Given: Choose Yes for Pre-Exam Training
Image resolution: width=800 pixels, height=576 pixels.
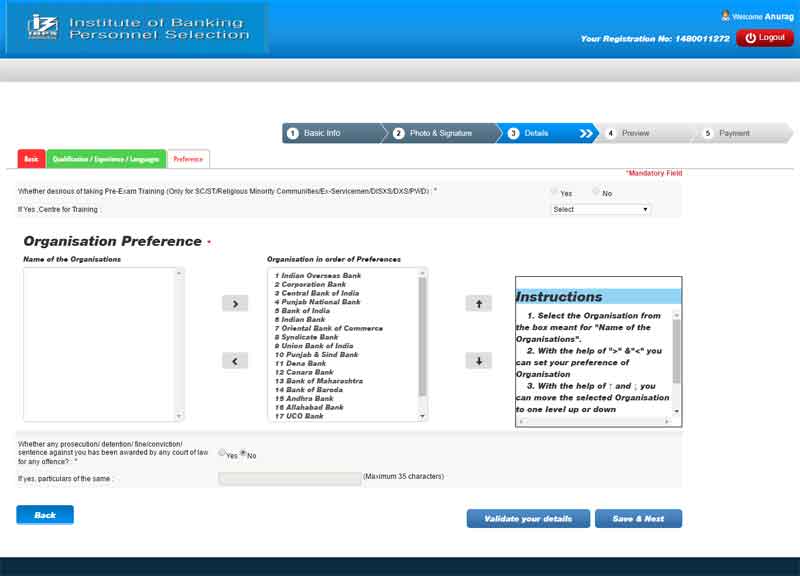Looking at the screenshot, I should click(554, 192).
